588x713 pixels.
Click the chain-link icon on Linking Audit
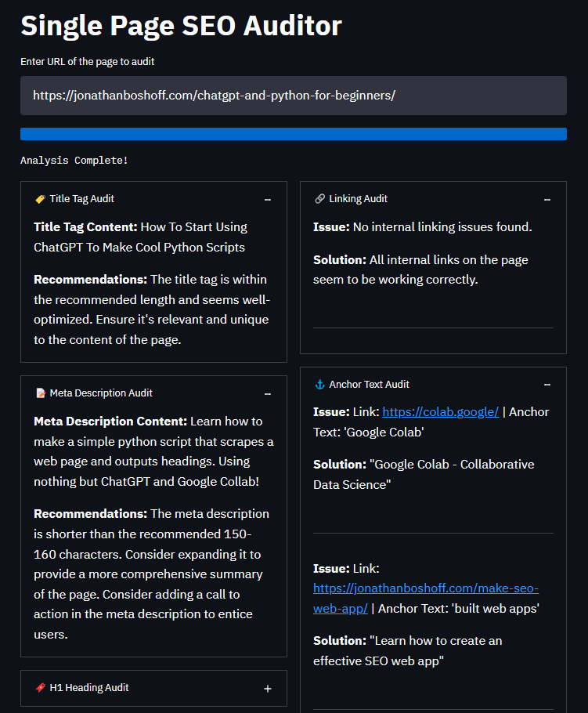point(321,199)
